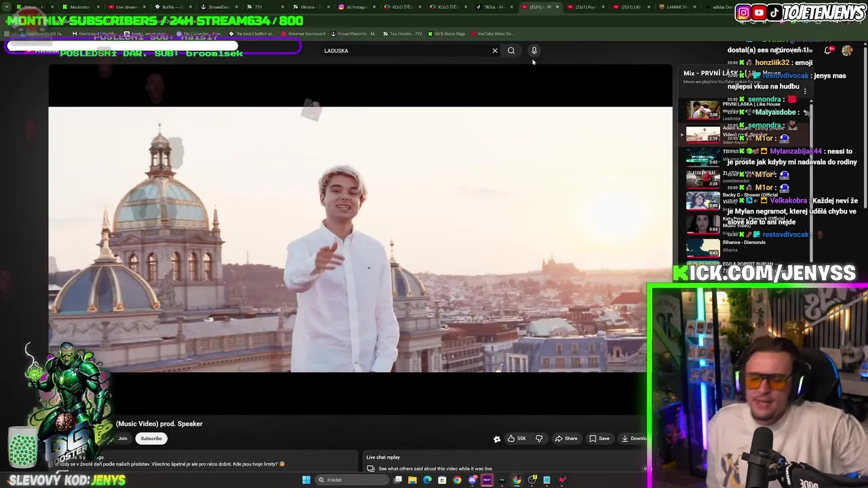The height and width of the screenshot is (488, 868).
Task: Open the YouTube account avatar menu
Action: click(847, 50)
